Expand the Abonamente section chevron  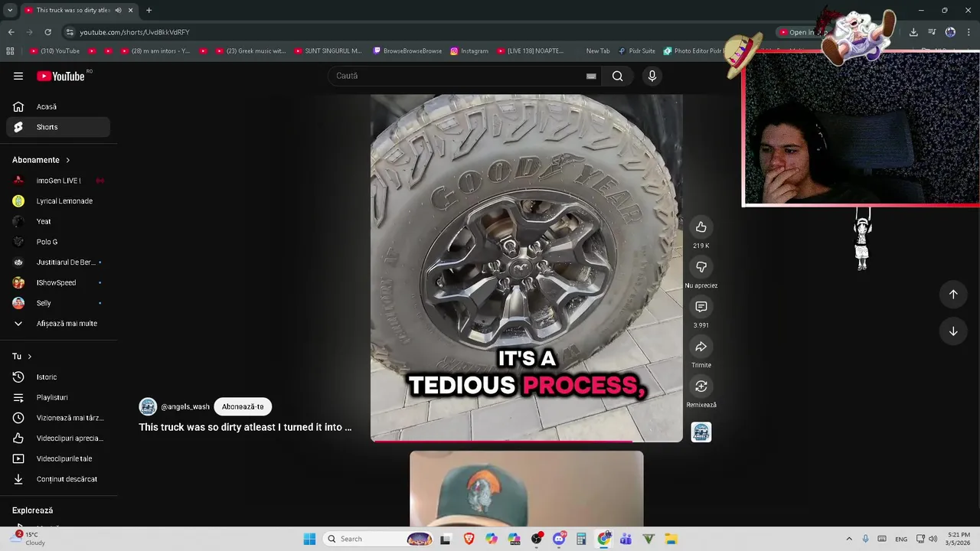pos(67,160)
